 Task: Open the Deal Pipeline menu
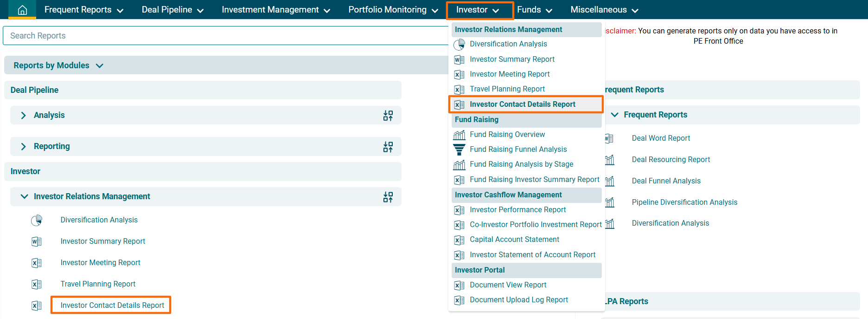172,10
